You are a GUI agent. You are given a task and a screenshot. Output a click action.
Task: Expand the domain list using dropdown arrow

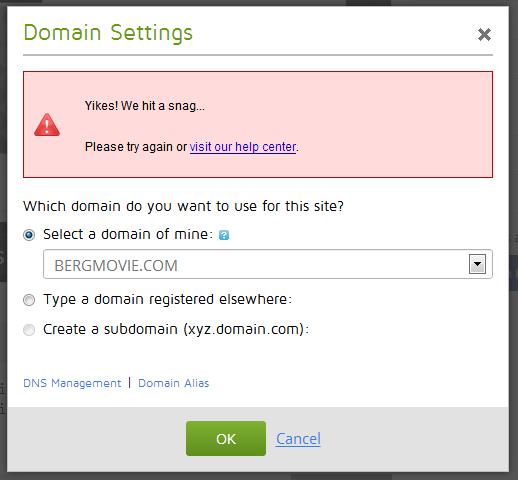coord(477,264)
